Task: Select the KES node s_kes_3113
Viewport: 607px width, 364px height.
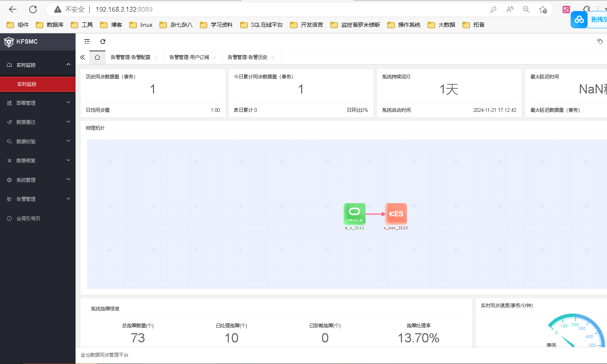Action: click(396, 214)
